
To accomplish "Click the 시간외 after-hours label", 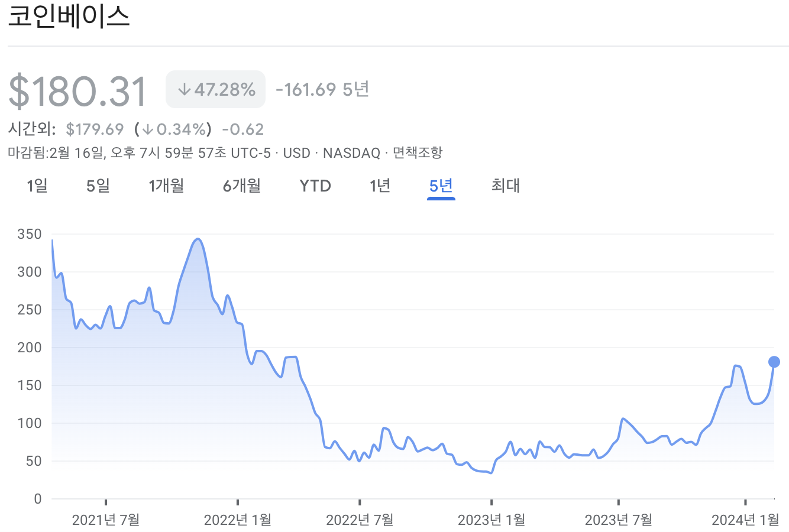I will click(32, 129).
